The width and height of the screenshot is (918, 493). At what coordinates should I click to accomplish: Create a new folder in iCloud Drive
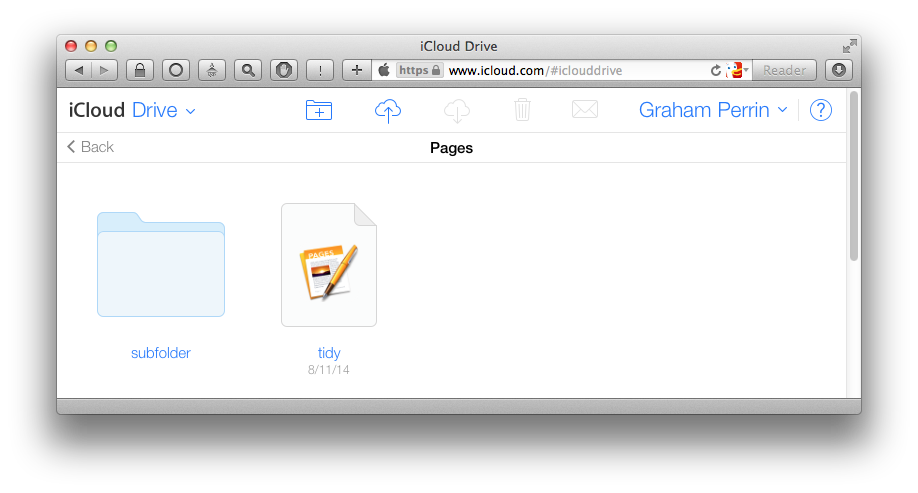pyautogui.click(x=319, y=110)
